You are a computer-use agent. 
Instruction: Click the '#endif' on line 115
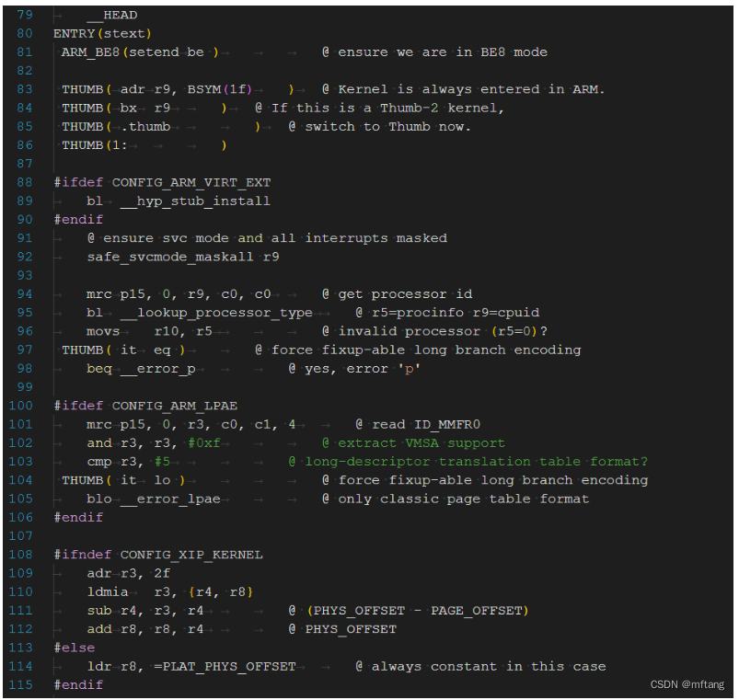(x=78, y=685)
